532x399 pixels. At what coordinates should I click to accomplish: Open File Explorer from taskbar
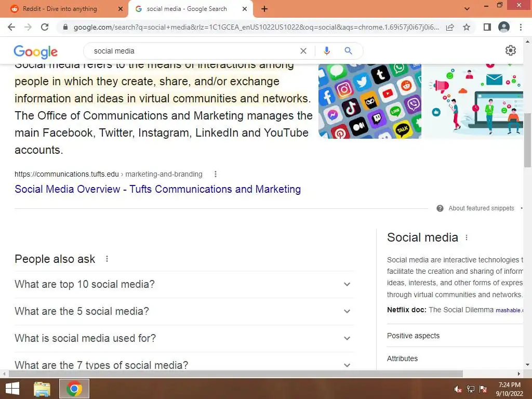pyautogui.click(x=42, y=389)
